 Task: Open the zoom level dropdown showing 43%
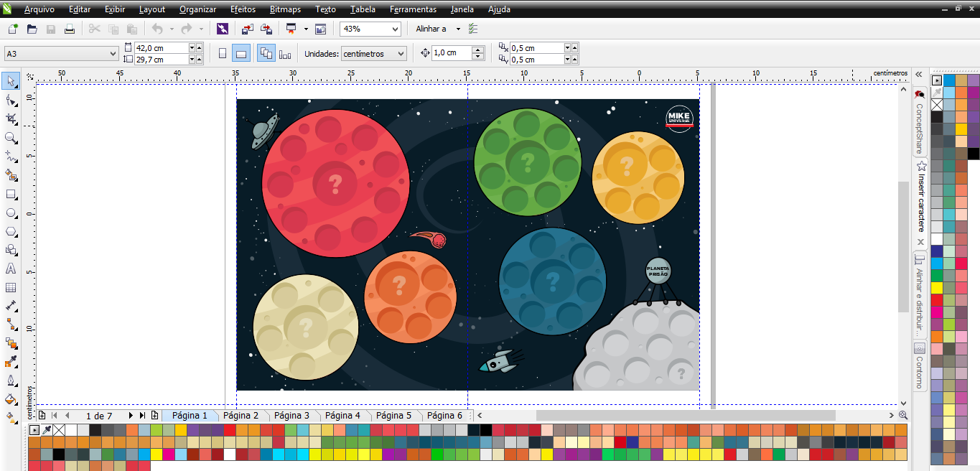(x=395, y=29)
